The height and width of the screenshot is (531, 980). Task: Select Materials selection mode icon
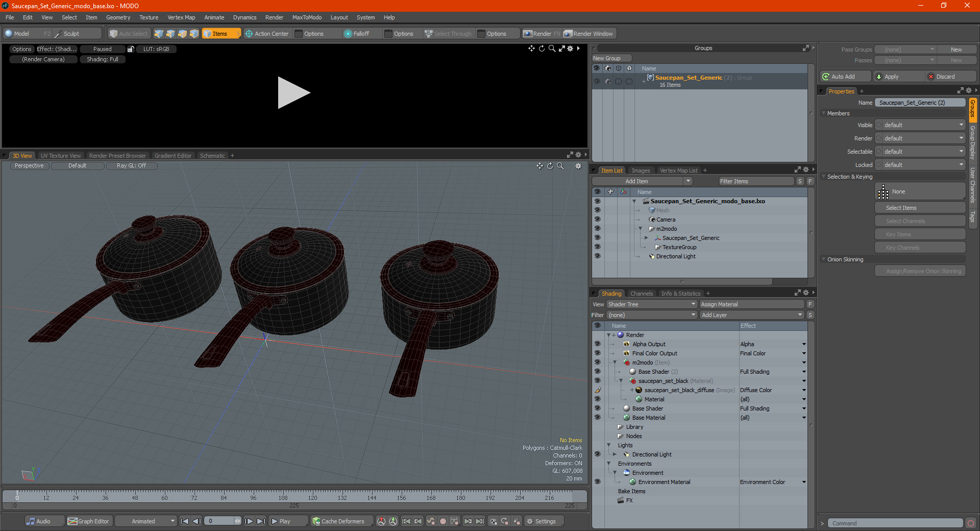coord(194,34)
